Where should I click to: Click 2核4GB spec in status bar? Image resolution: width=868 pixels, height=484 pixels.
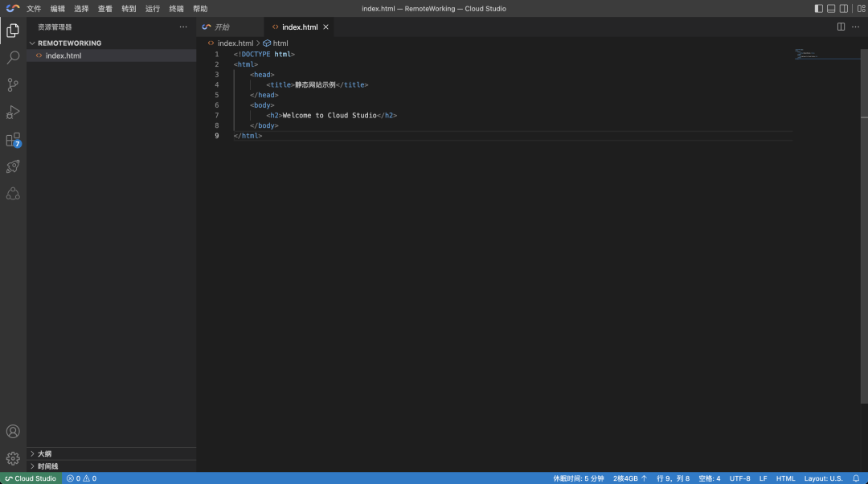pos(629,478)
